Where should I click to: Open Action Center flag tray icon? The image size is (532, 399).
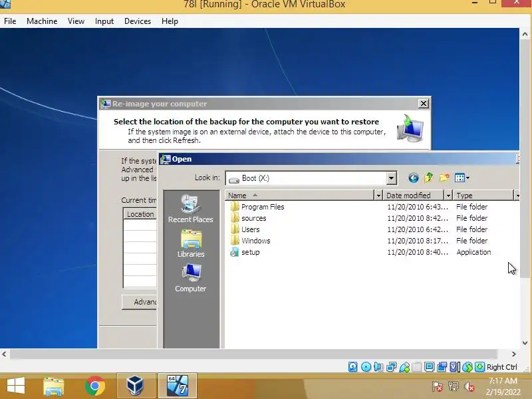pos(438,386)
